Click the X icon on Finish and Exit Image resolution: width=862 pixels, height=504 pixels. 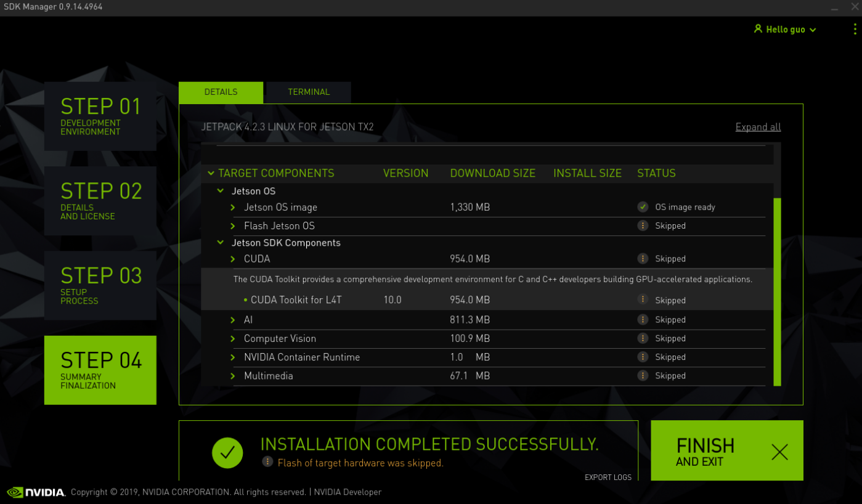click(x=779, y=452)
